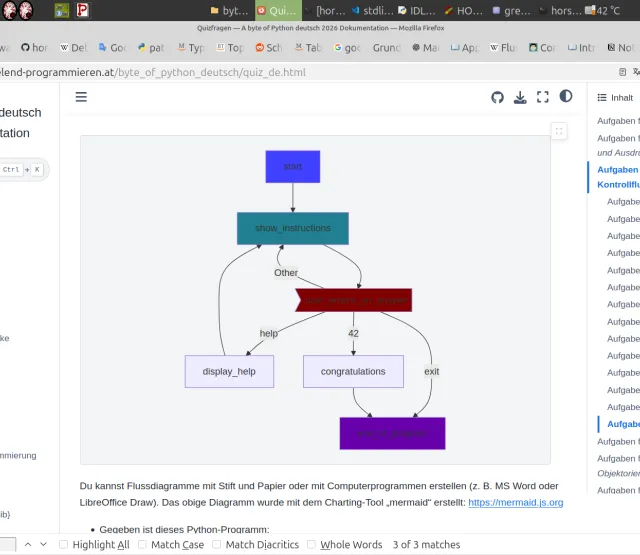The width and height of the screenshot is (640, 555).
Task: Click the 'exit' edge label in diagram
Action: pyautogui.click(x=431, y=371)
